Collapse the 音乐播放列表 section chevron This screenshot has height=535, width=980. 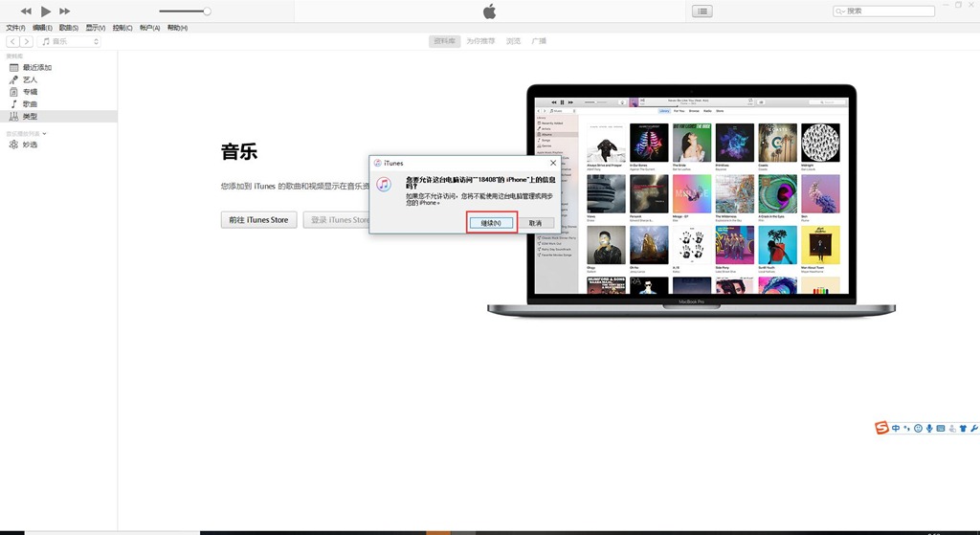point(44,133)
